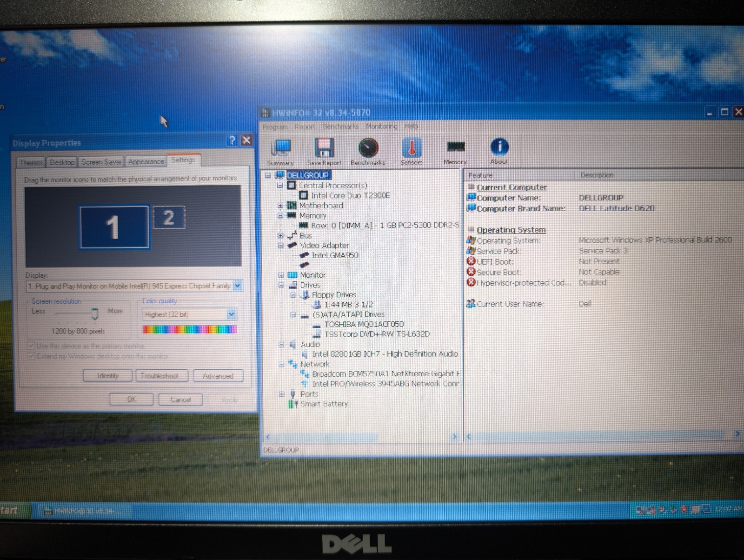Expand the Monitor node

[281, 275]
